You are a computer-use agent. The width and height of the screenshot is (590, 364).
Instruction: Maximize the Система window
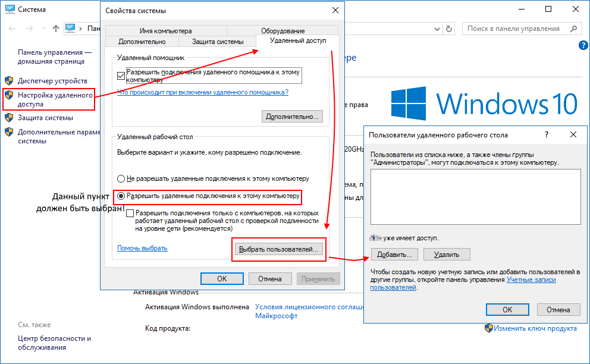(x=548, y=9)
